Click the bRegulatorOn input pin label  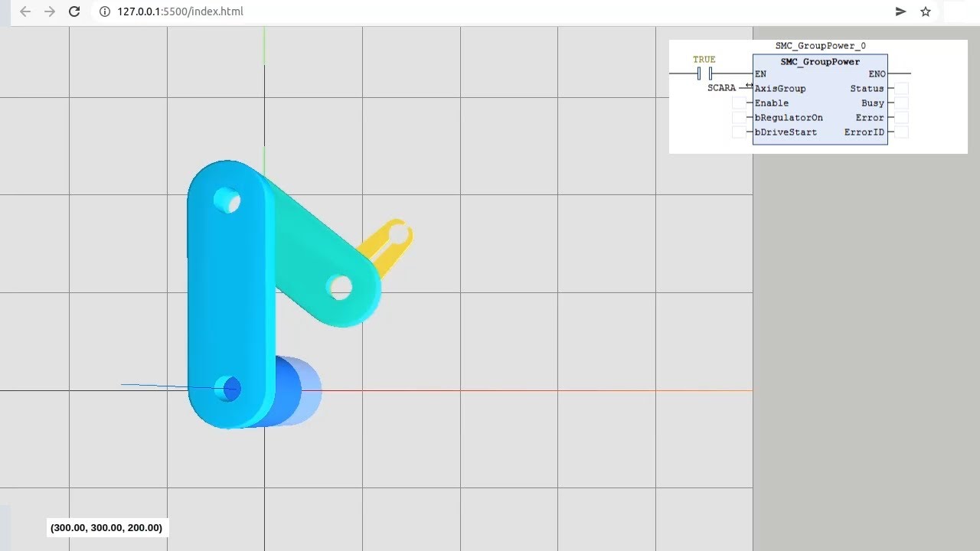pyautogui.click(x=789, y=118)
